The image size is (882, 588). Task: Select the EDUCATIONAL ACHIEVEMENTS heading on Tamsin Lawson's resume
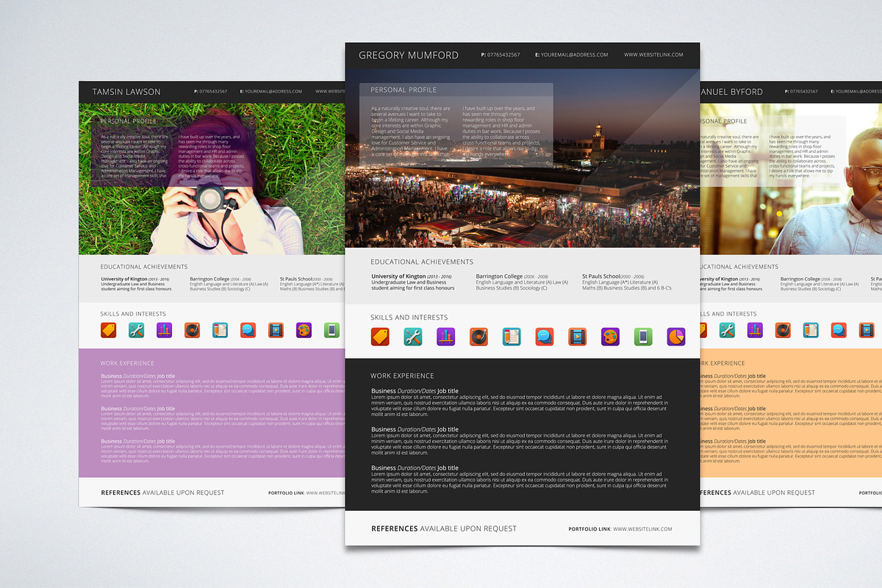pyautogui.click(x=144, y=267)
